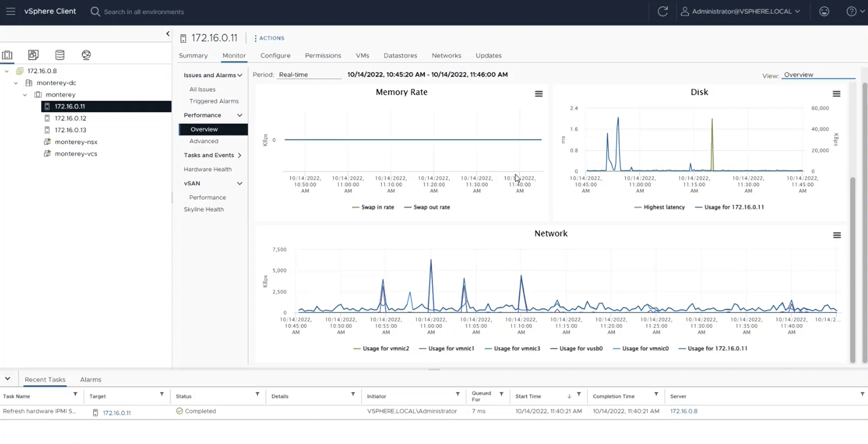
Task: Filter by Queued For column
Action: tap(501, 394)
